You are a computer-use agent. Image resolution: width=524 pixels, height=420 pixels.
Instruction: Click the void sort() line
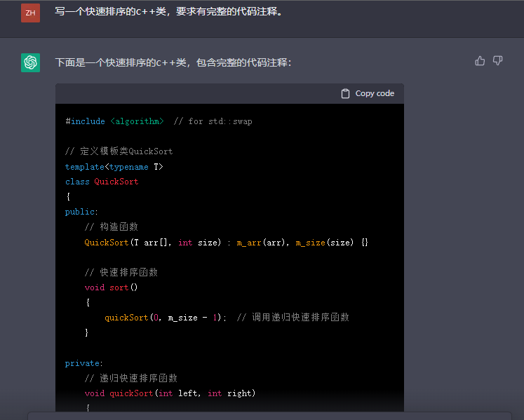point(111,287)
